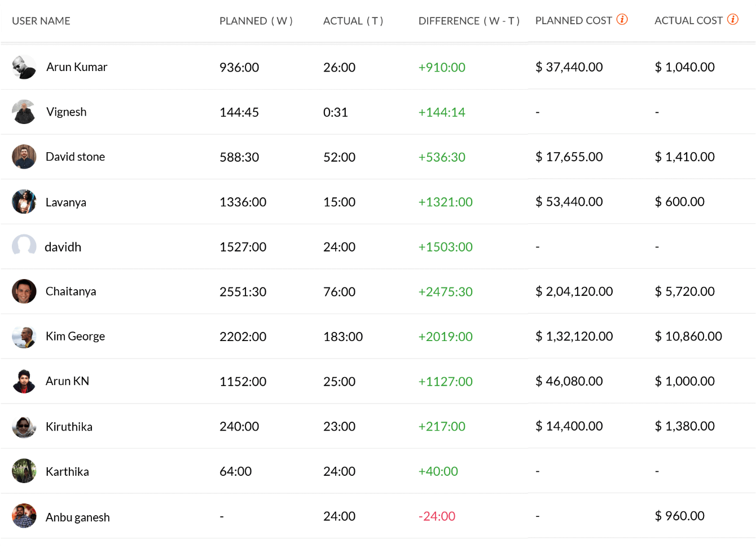Open Kim George's timesheet details
The height and width of the screenshot is (553, 756).
pos(75,336)
